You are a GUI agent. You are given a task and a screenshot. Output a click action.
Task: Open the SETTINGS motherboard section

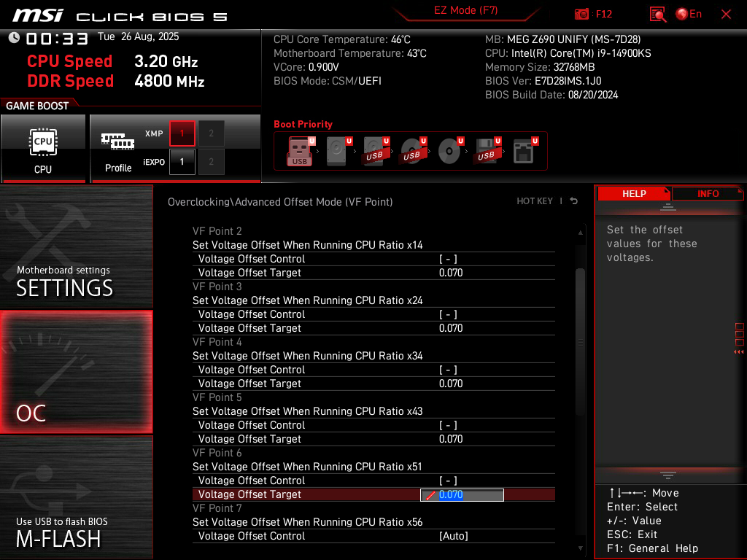(x=76, y=246)
